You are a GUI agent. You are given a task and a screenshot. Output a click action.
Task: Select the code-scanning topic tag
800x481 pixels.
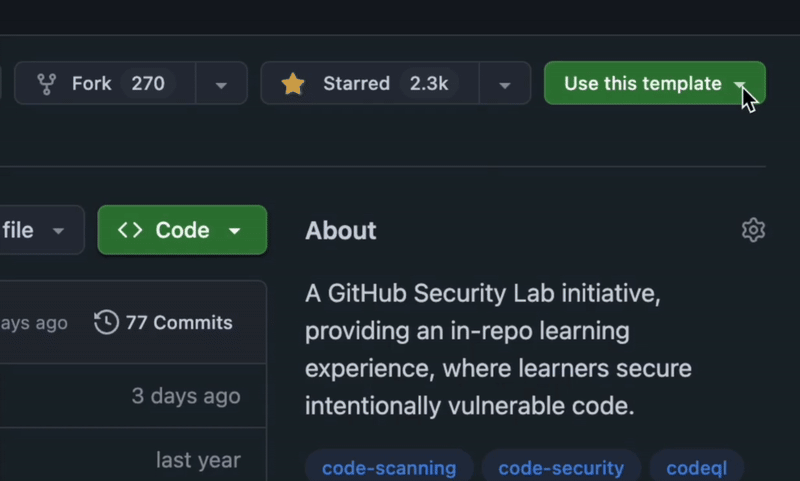pyautogui.click(x=389, y=467)
